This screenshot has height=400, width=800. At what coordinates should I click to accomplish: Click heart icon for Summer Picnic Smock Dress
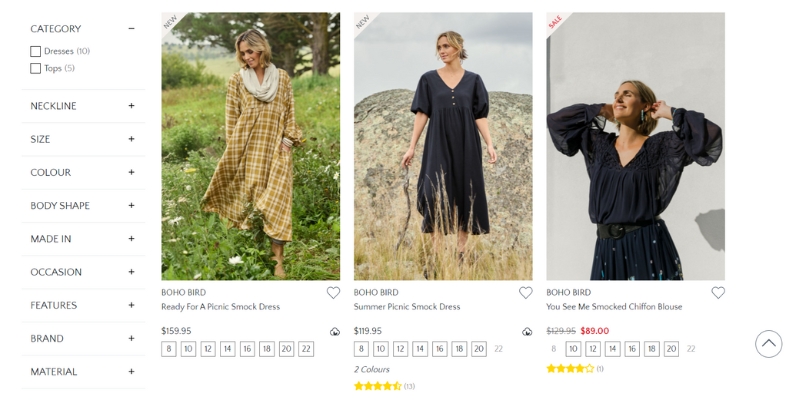[x=526, y=293]
